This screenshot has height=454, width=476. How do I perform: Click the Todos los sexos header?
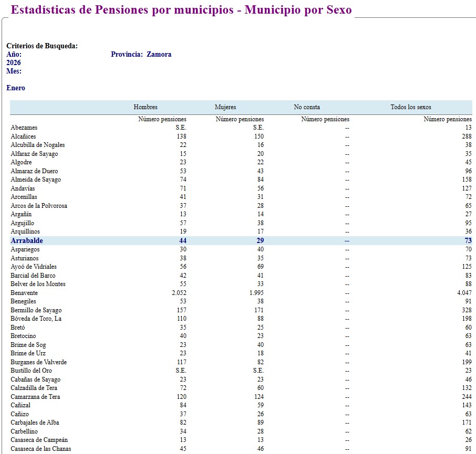[x=410, y=107]
